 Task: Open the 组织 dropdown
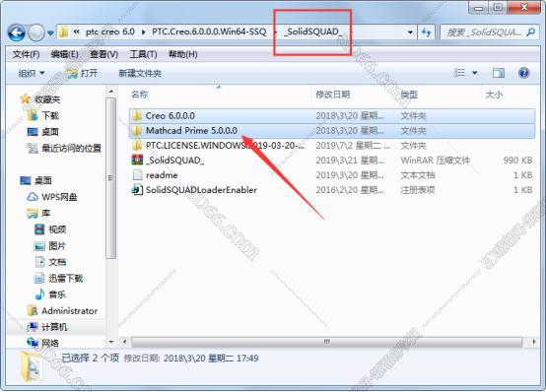32,73
